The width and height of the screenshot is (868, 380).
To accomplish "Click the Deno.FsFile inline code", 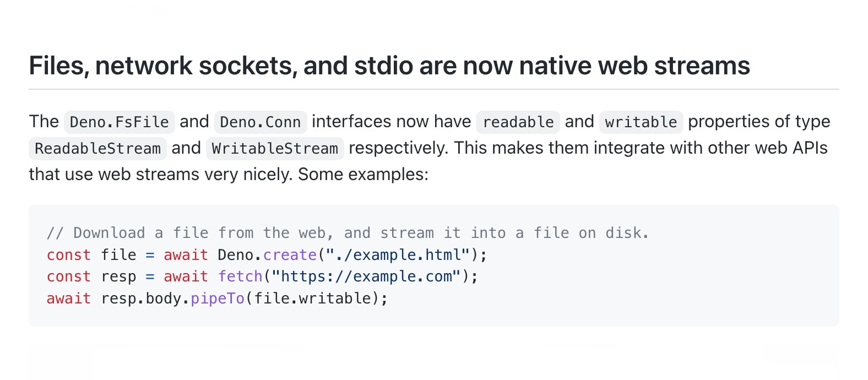I will pyautogui.click(x=120, y=122).
